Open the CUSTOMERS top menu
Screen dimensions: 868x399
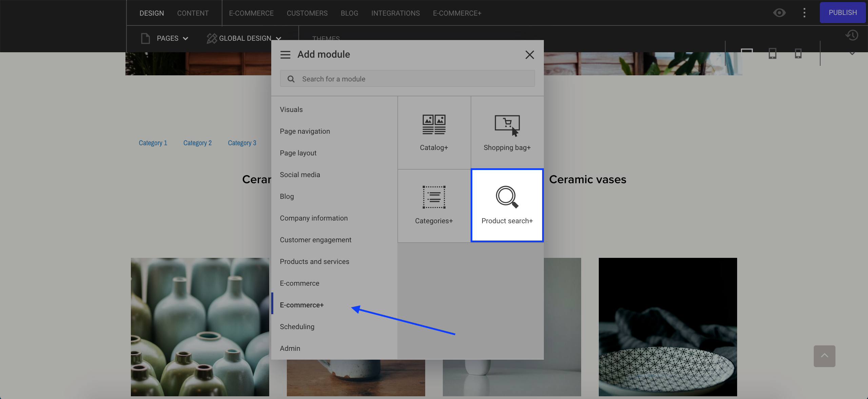tap(307, 13)
